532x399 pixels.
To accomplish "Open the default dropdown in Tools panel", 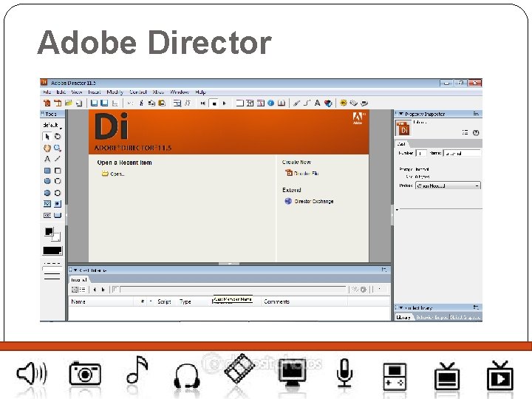I will 52,126.
